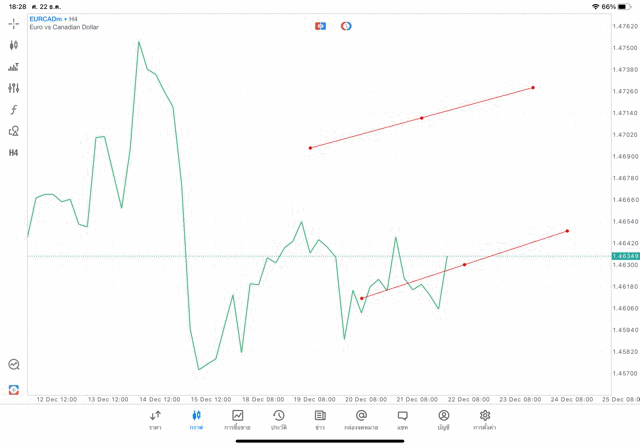Activate the crosshair cursor tool
Viewport: 640px width, 447px height.
click(14, 23)
